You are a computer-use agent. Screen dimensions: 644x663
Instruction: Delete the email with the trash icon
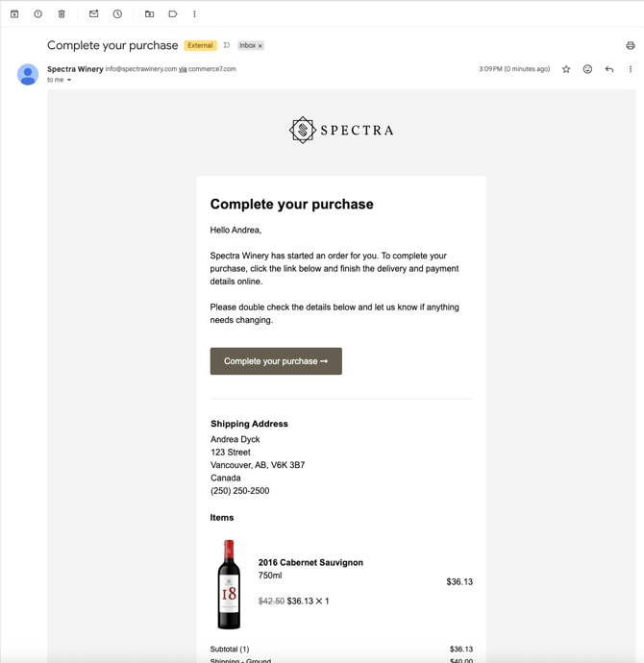62,14
